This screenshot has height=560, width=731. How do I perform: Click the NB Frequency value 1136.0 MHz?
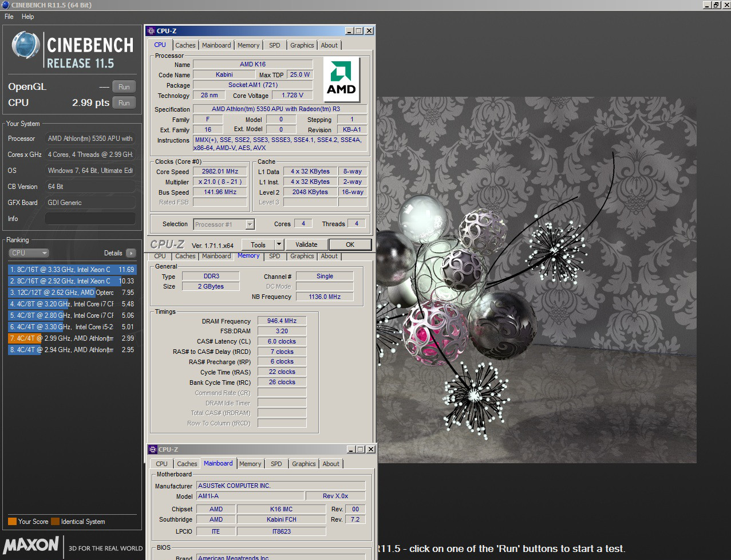coord(325,297)
